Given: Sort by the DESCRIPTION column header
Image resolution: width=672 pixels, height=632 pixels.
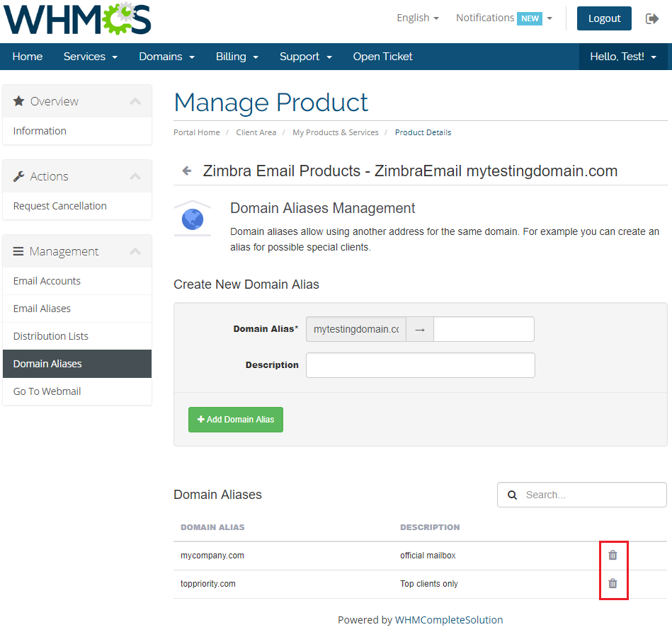Looking at the screenshot, I should coord(430,527).
